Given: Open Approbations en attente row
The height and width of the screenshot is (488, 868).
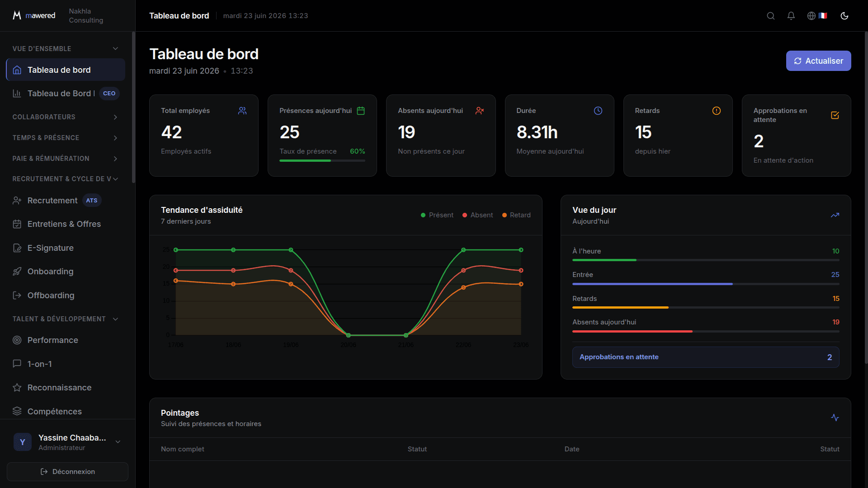Looking at the screenshot, I should [706, 357].
